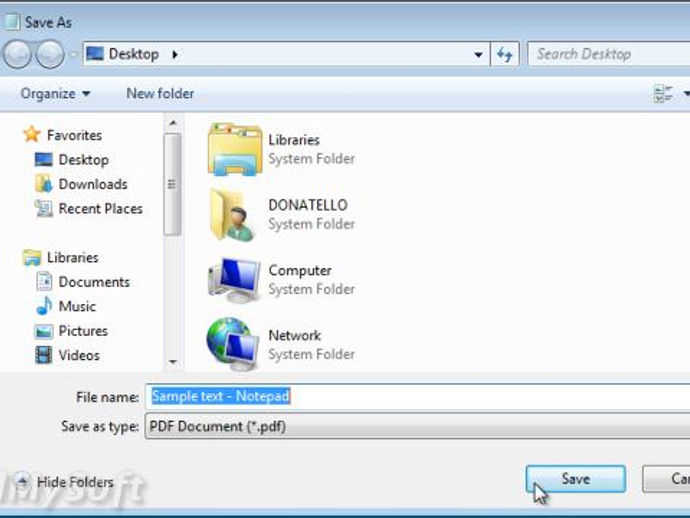Image resolution: width=690 pixels, height=518 pixels.
Task: Click the navigation pane scroll up arrow
Action: [172, 123]
